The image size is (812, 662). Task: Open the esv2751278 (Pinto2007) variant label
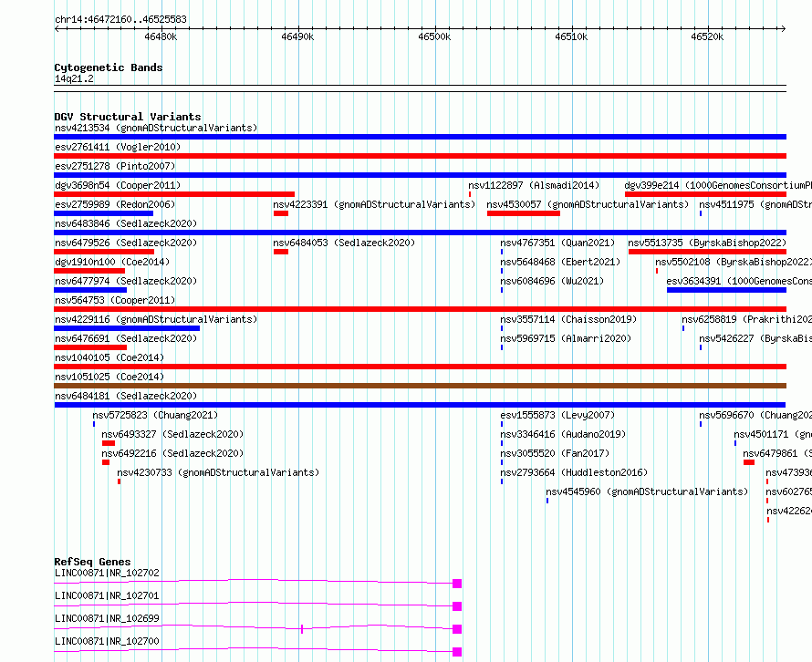pos(115,166)
